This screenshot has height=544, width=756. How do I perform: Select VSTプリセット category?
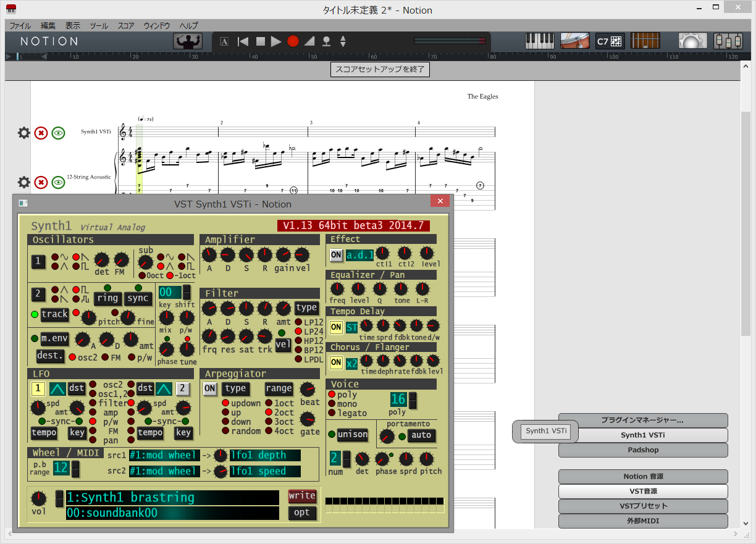click(x=643, y=506)
